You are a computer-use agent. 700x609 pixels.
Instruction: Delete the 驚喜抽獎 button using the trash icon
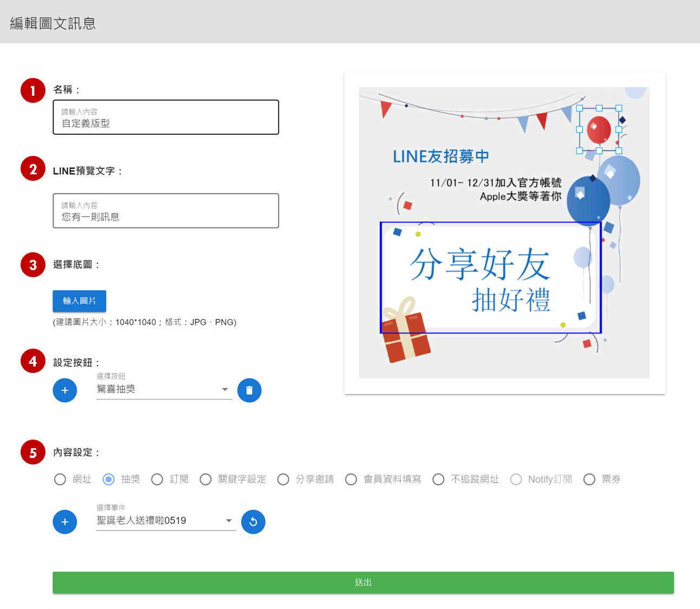(249, 390)
